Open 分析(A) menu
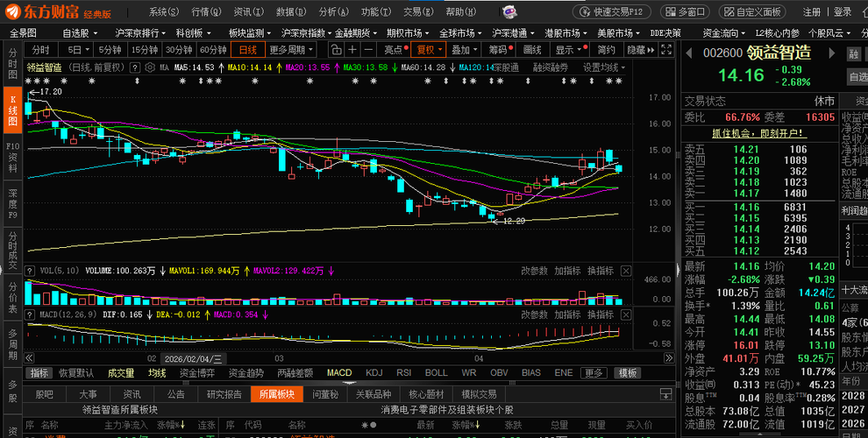868x438 pixels. click(334, 11)
